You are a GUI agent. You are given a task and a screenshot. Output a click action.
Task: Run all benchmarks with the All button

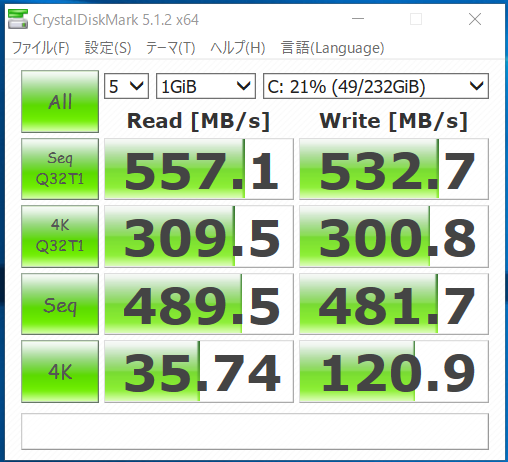[x=60, y=102]
